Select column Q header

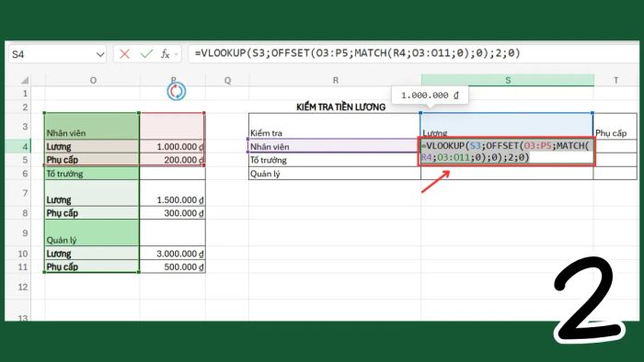227,80
